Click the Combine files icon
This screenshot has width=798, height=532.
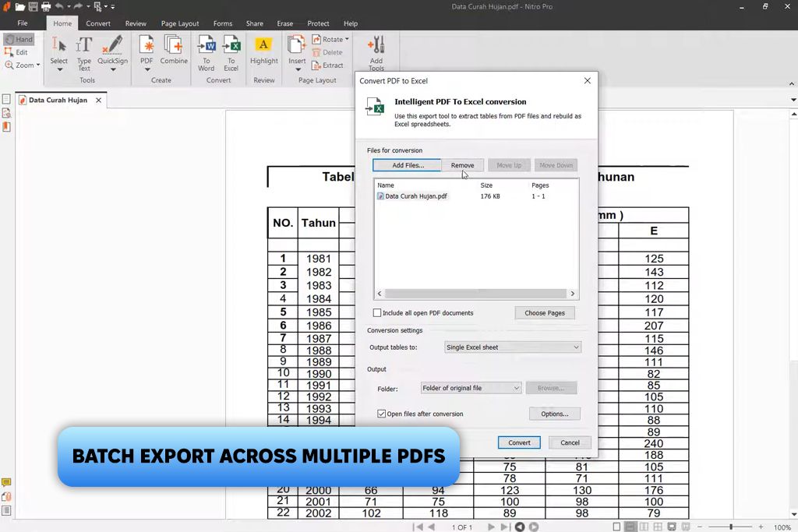174,50
